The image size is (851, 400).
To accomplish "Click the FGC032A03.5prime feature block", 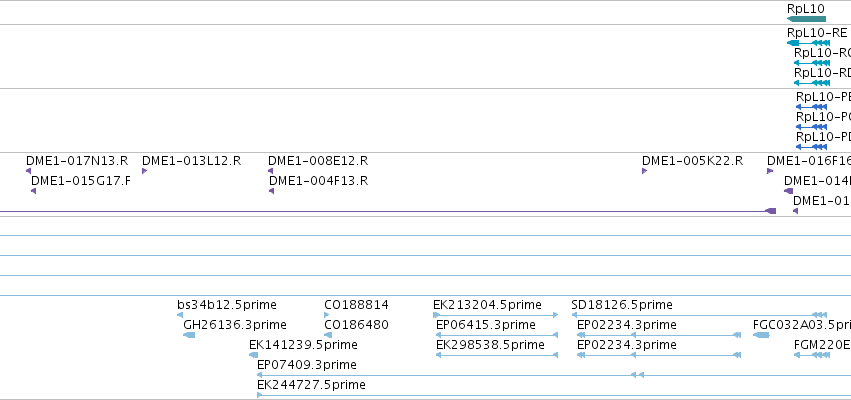I will (x=761, y=335).
